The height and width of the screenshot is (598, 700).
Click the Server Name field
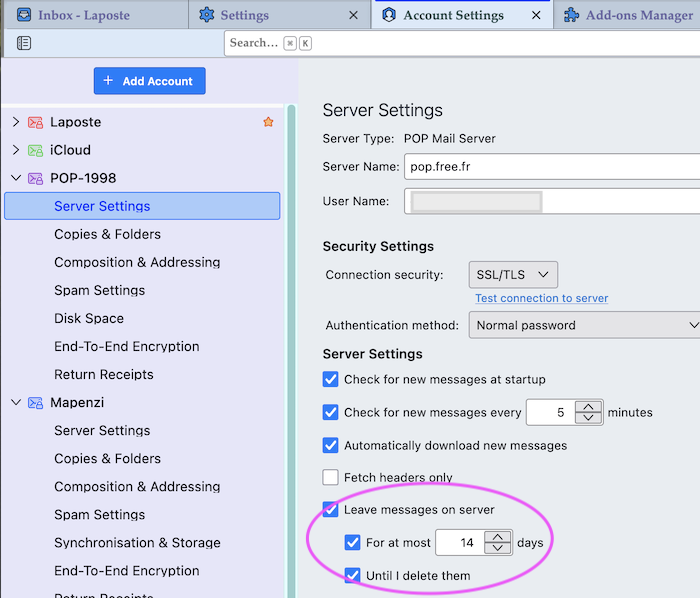pyautogui.click(x=552, y=166)
